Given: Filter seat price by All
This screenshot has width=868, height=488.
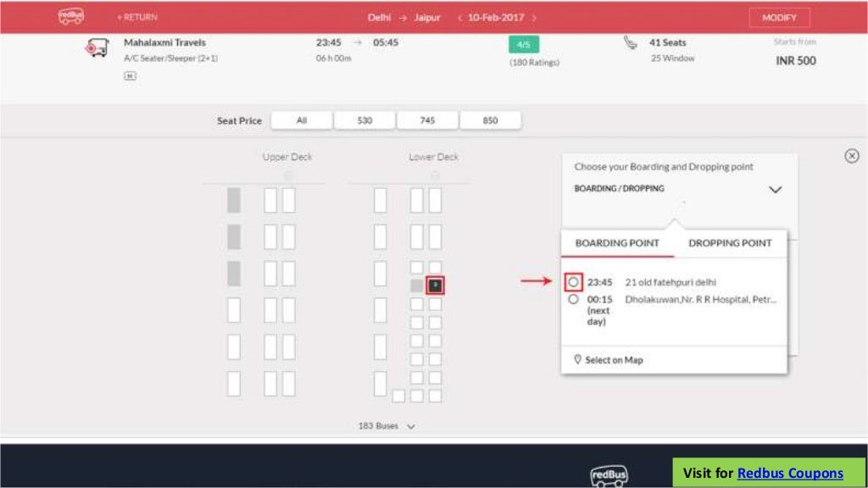Looking at the screenshot, I should 302,120.
